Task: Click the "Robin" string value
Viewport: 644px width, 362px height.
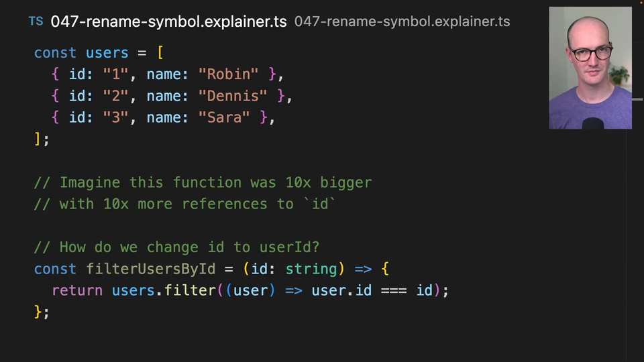Action: point(229,74)
